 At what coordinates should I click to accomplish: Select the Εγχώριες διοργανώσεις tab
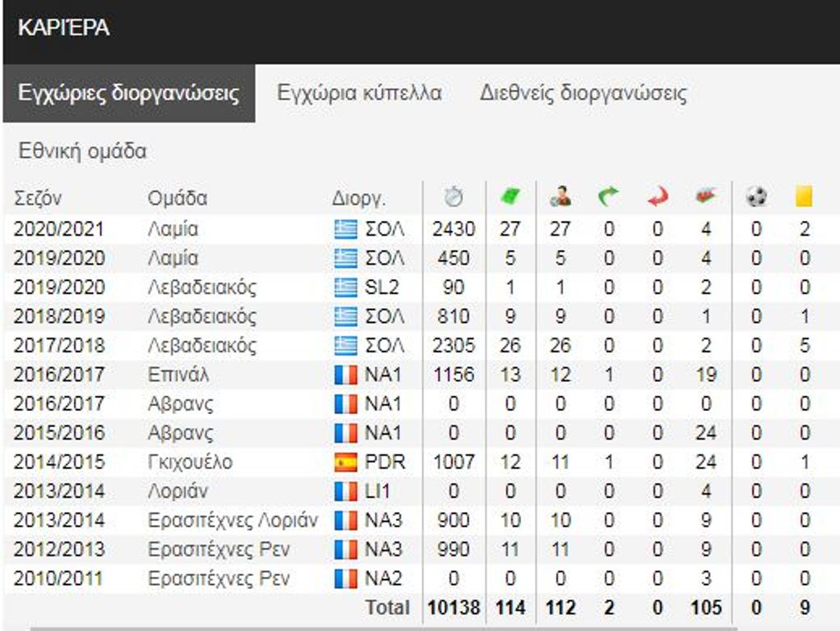[129, 93]
